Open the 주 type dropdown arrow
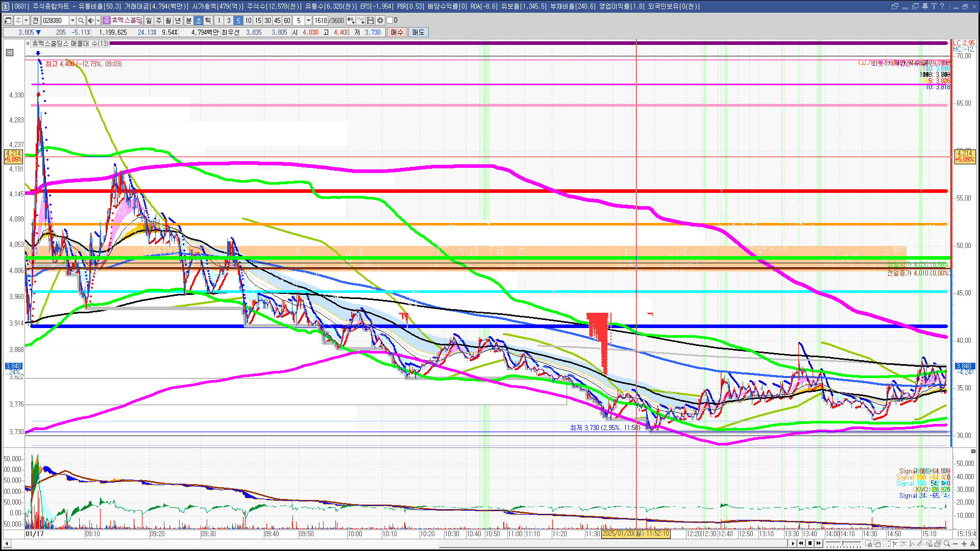This screenshot has height=551, width=980. click(26, 20)
